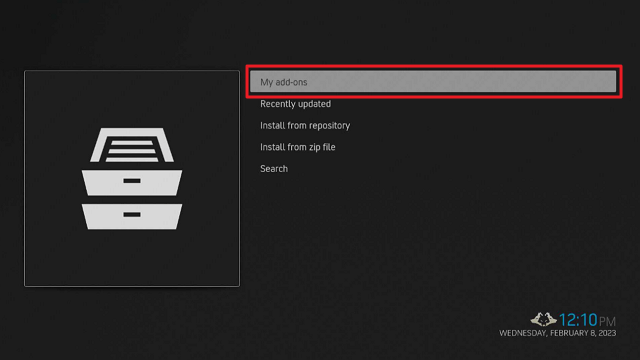
Task: Click the add-on browser drawer icon
Action: pos(132,178)
